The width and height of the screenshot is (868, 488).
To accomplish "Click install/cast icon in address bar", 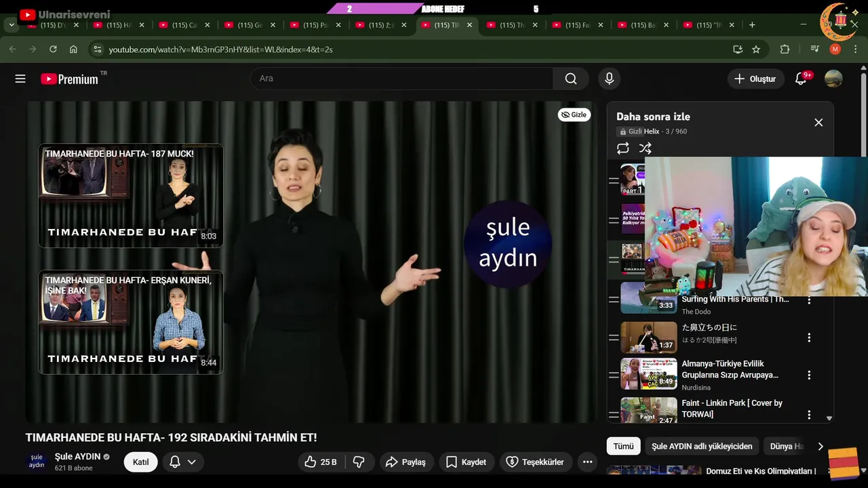I will (x=738, y=49).
